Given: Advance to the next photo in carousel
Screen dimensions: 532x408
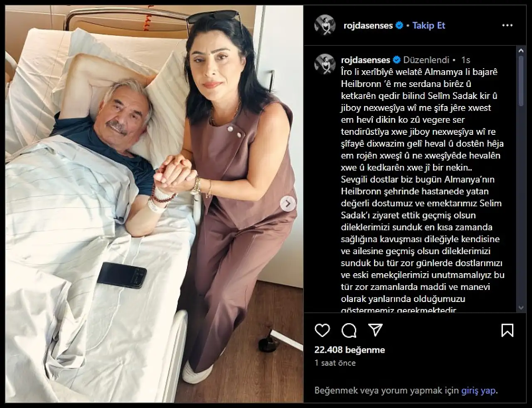Looking at the screenshot, I should [288, 204].
